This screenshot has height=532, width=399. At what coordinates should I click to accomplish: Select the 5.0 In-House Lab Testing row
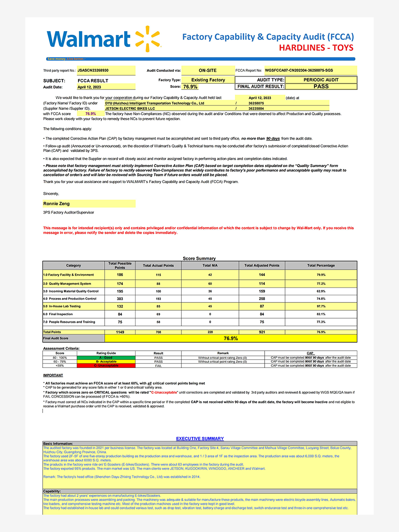coord(73,306)
